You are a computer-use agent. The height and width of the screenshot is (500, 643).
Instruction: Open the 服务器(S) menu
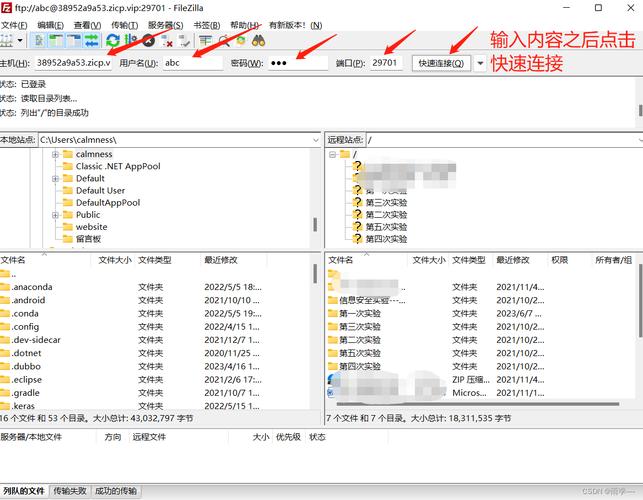[166, 25]
